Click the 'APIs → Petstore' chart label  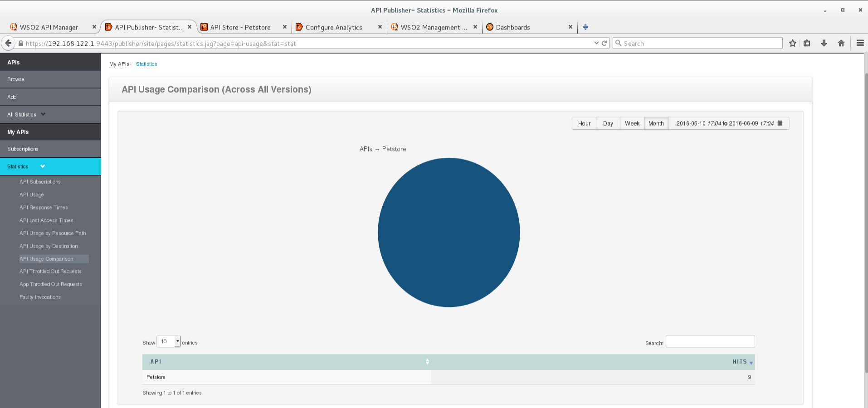pos(383,149)
